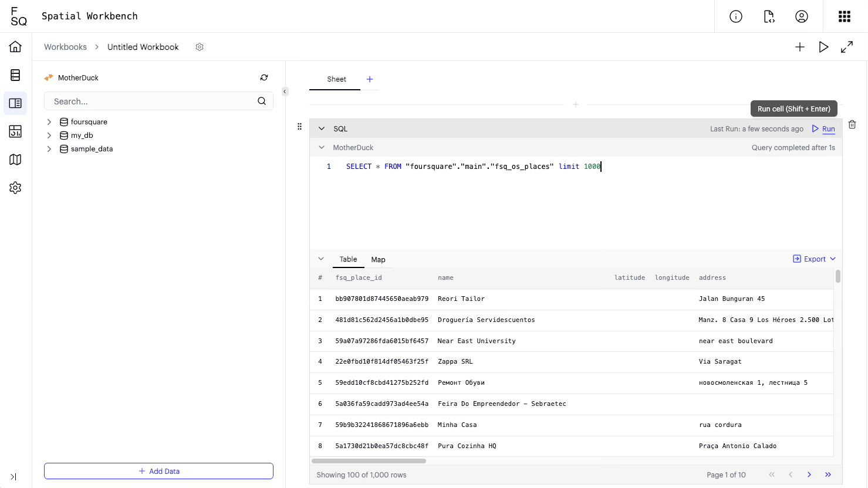Add a new cell with the plus icon
This screenshot has width=868, height=488.
tap(800, 47)
